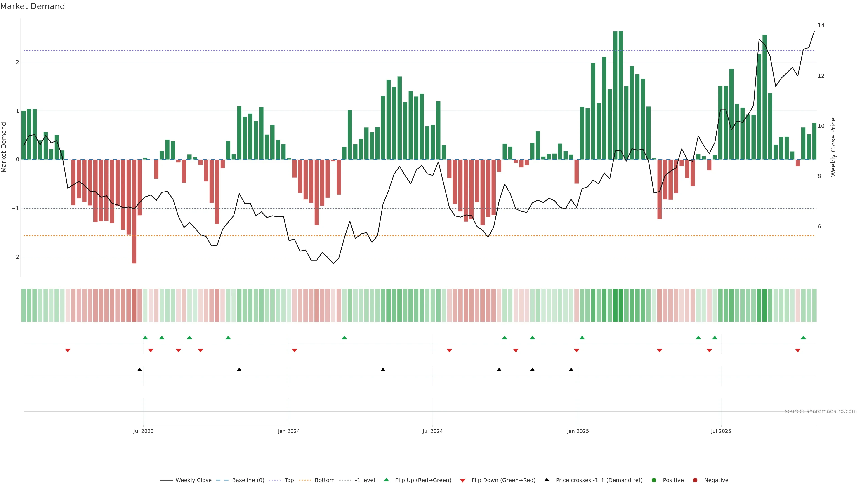
Task: Click the rightmost green flip-up marker
Action: pos(803,338)
